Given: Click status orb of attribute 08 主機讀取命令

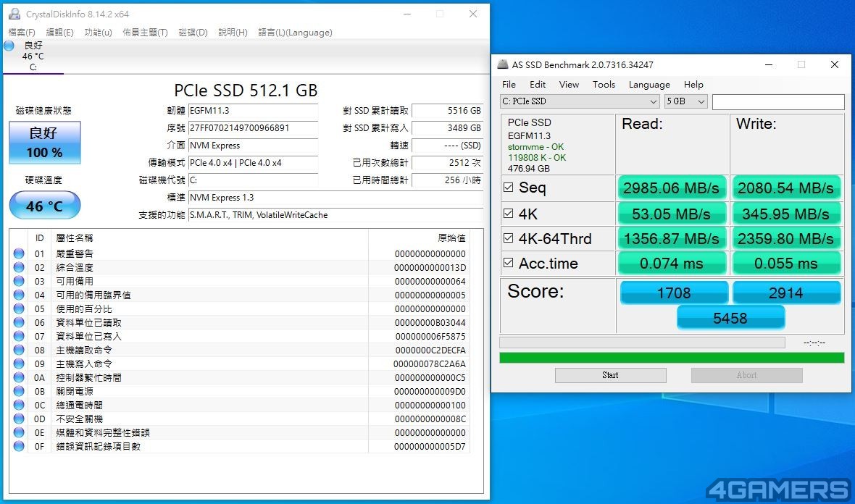Looking at the screenshot, I should (19, 350).
